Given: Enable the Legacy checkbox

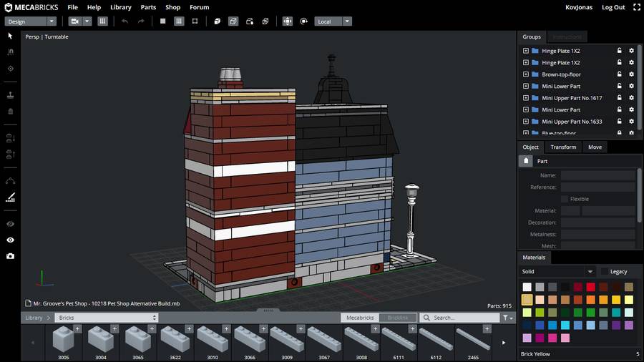Looking at the screenshot, I should click(604, 271).
